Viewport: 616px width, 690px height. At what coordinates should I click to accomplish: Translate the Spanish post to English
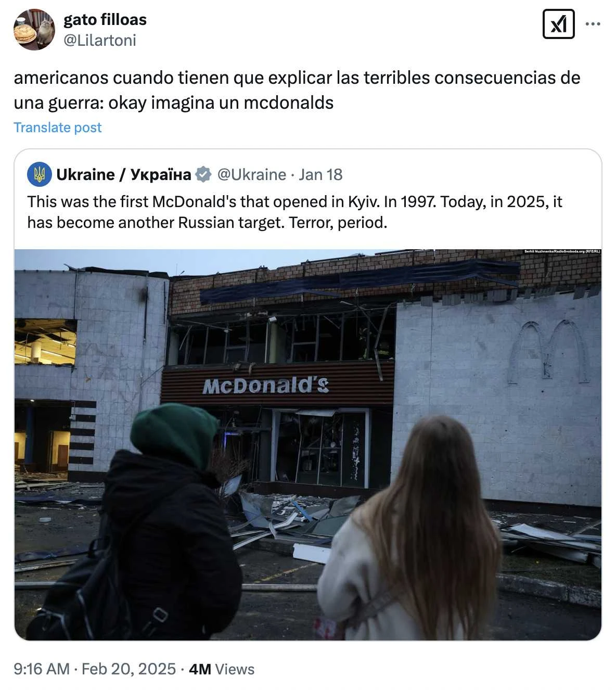(x=58, y=127)
